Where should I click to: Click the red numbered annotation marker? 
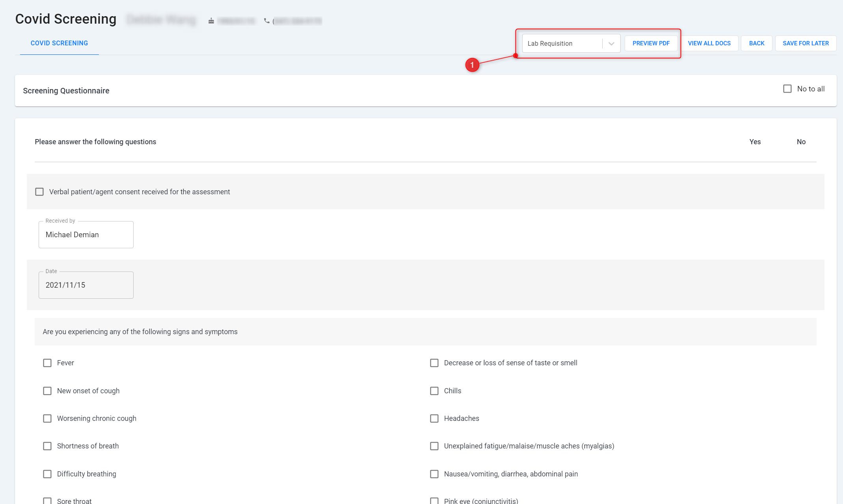click(472, 65)
